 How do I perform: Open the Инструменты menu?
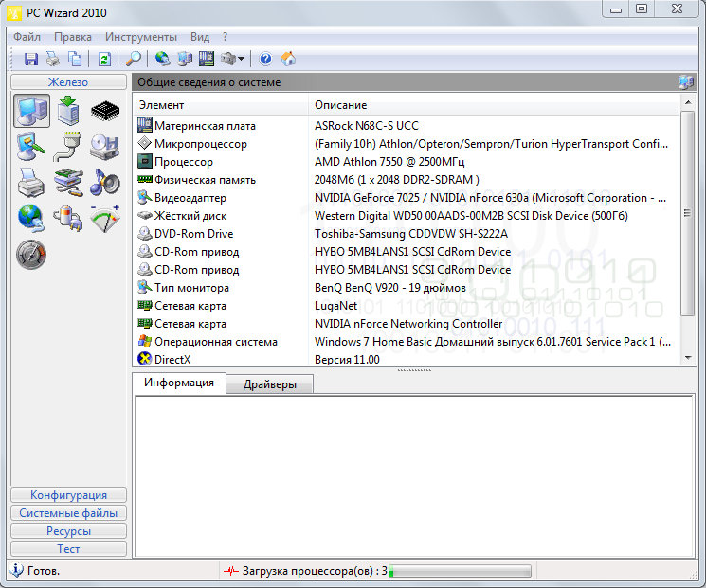[x=141, y=37]
